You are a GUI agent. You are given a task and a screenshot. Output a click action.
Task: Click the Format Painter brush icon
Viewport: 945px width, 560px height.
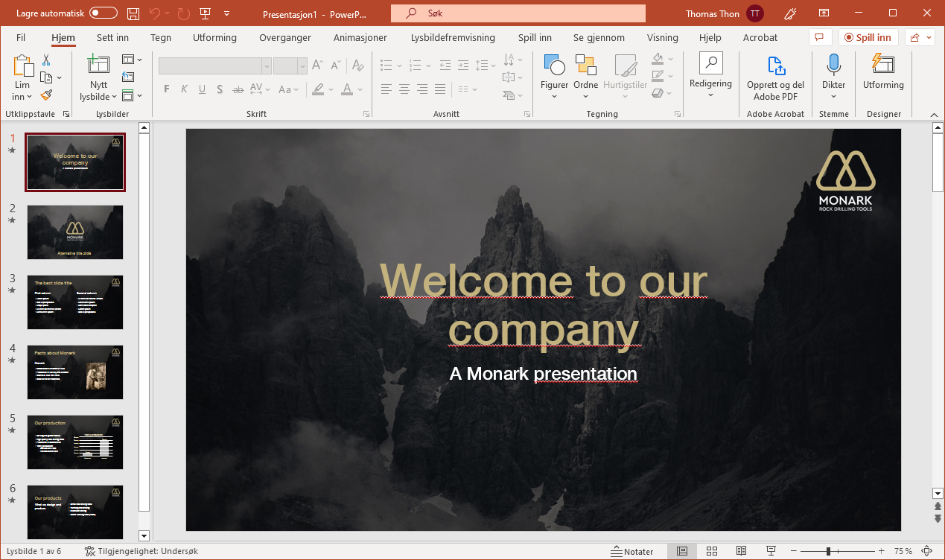pyautogui.click(x=46, y=95)
